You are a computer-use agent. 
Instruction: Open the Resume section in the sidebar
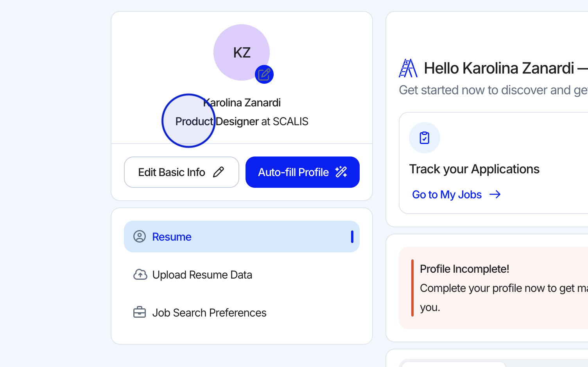click(x=241, y=236)
